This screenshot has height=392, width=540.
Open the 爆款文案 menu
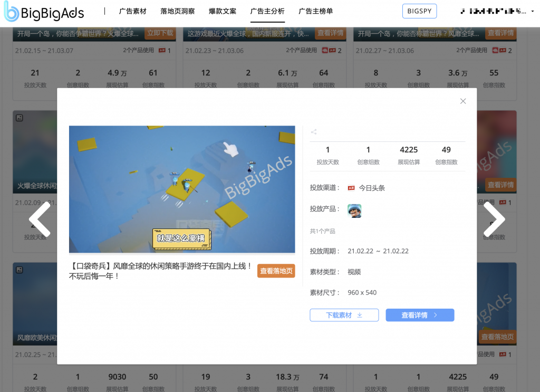[x=223, y=11]
